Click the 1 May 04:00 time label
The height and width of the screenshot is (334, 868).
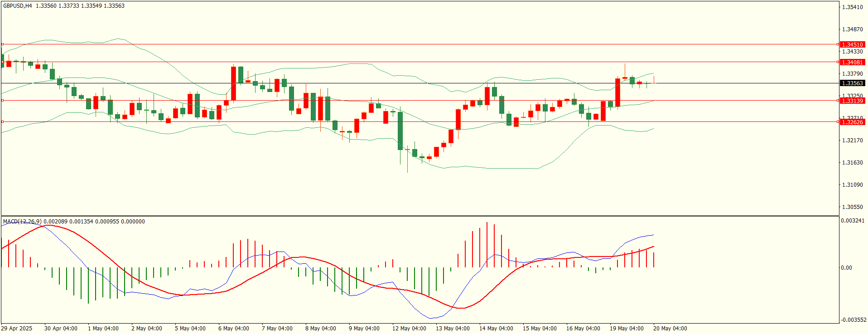coord(103,329)
